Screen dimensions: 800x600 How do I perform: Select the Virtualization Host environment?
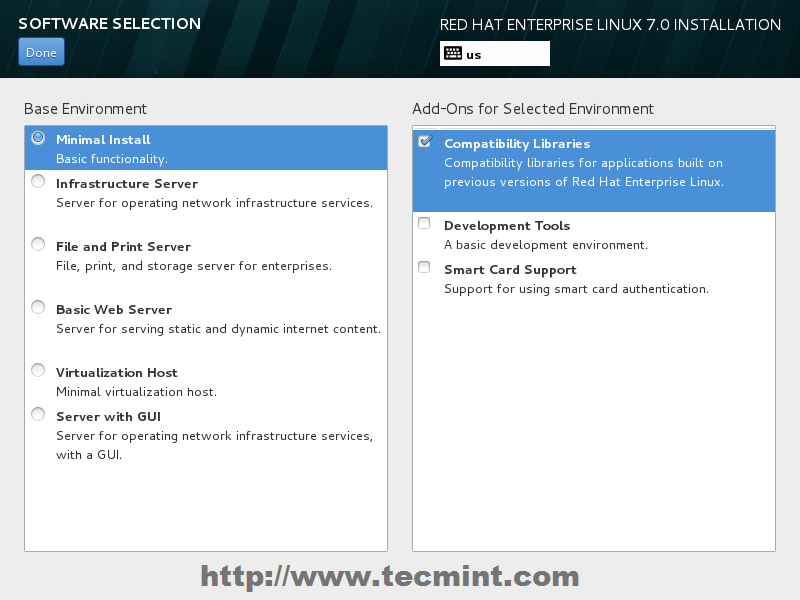pyautogui.click(x=37, y=370)
